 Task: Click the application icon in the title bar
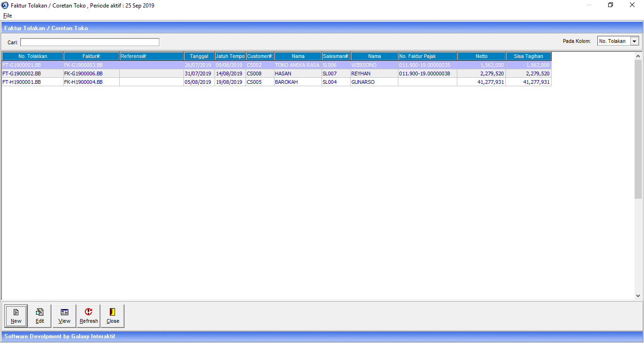(5, 5)
